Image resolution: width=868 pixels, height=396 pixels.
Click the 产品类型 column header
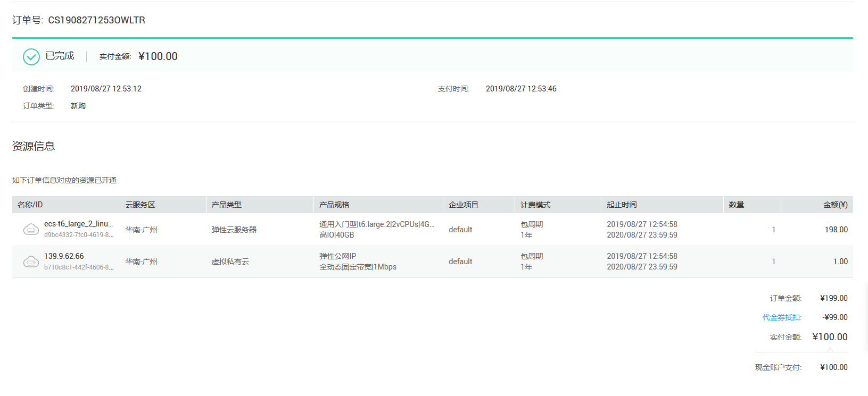[227, 205]
